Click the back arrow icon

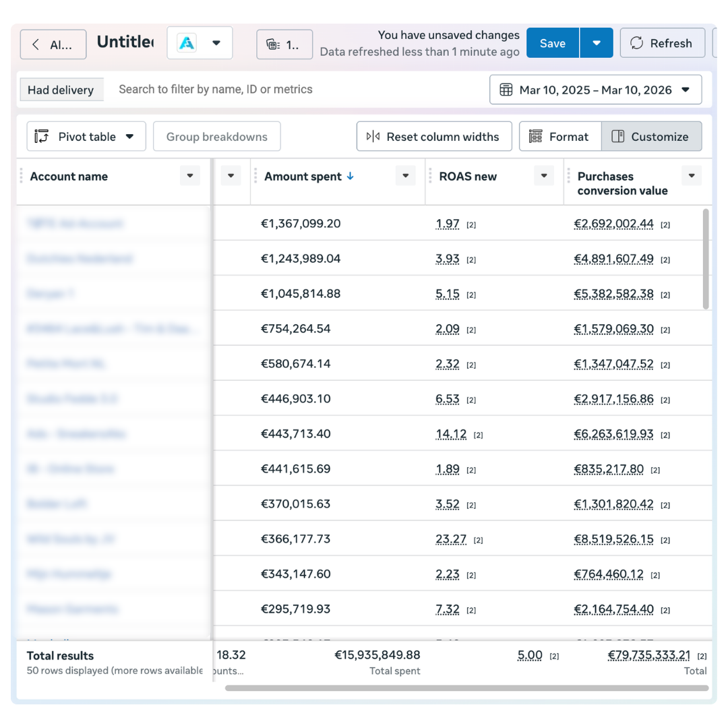[36, 44]
